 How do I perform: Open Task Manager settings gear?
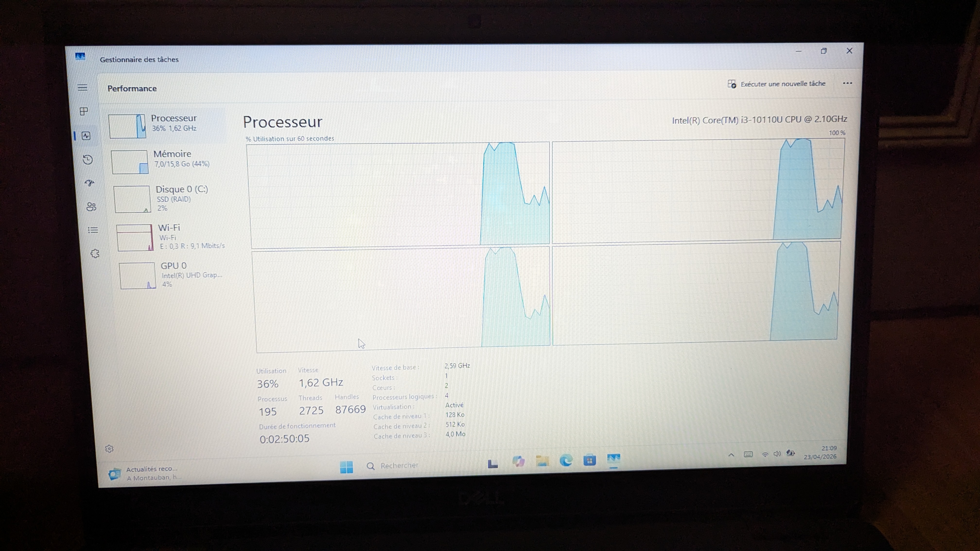(109, 449)
